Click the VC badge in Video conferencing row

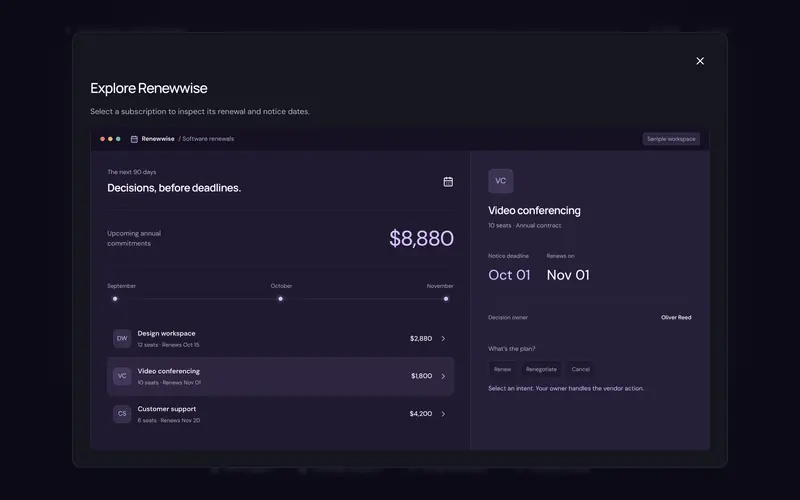tap(122, 376)
